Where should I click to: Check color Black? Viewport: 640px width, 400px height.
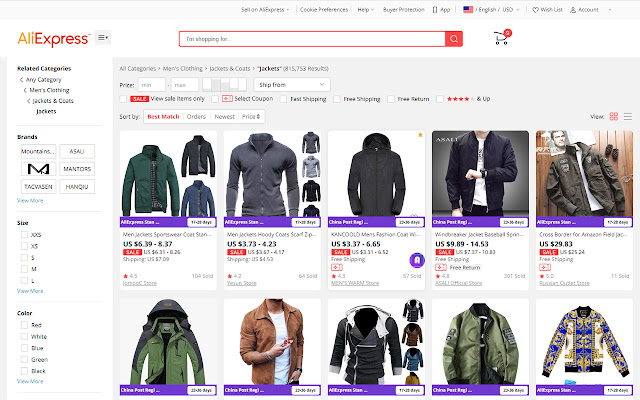24,371
